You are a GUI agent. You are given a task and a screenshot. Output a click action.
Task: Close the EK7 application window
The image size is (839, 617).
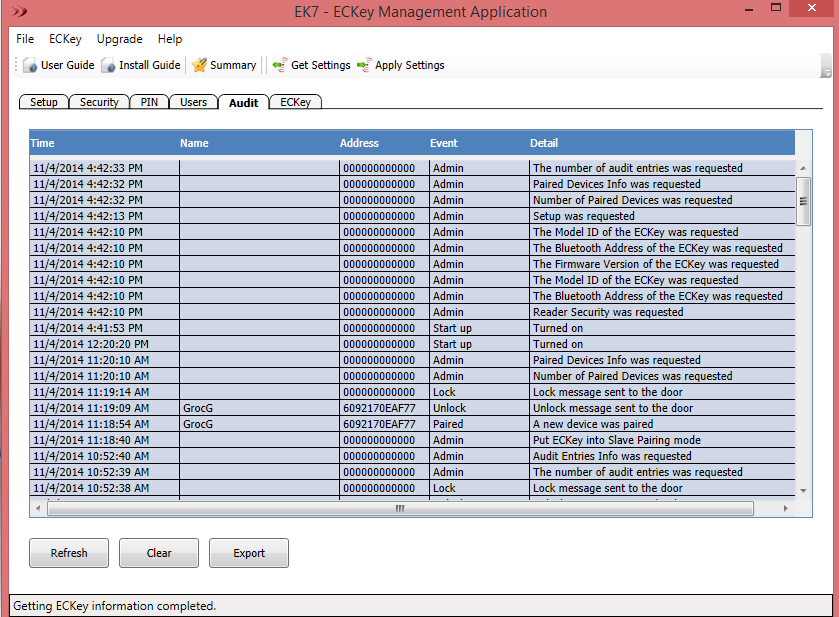812,8
